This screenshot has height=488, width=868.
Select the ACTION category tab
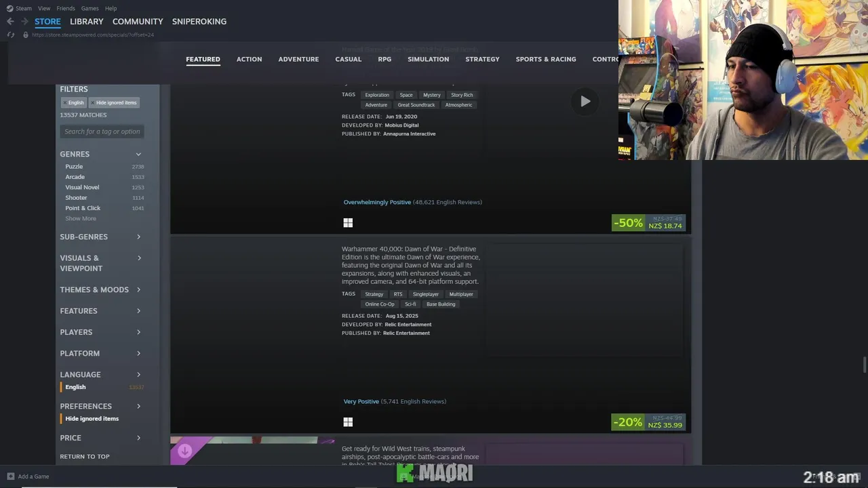[x=249, y=60]
